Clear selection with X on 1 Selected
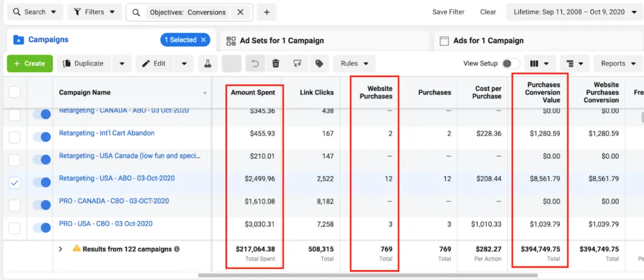The width and height of the screenshot is (644, 280). coord(203,40)
